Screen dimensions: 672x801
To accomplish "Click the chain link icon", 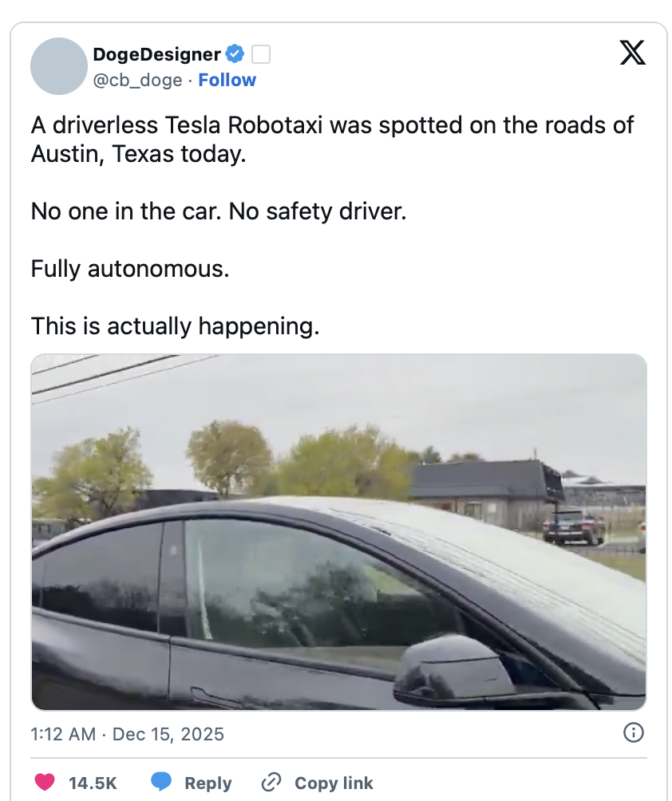I will click(272, 783).
